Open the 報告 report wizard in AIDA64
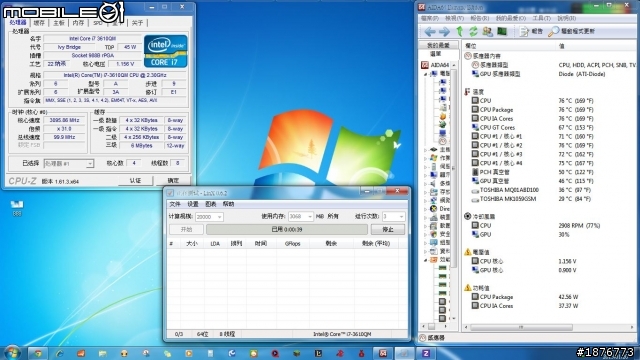The image size is (640, 360). pyautogui.click(x=531, y=31)
